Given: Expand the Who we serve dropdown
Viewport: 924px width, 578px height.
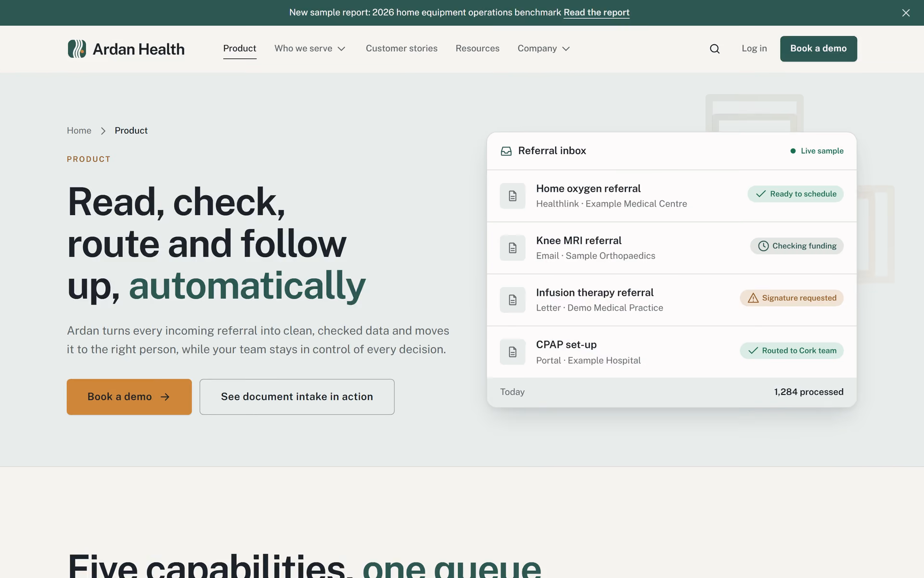Looking at the screenshot, I should [x=310, y=49].
